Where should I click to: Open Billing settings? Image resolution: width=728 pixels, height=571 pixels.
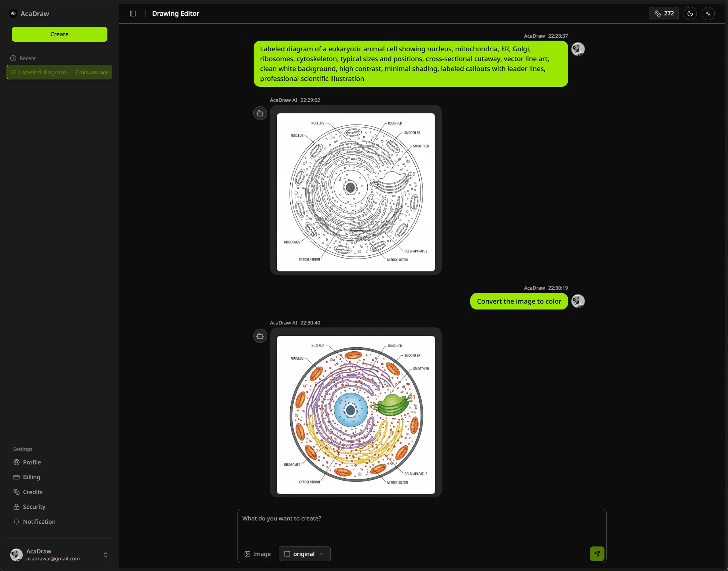pos(32,477)
